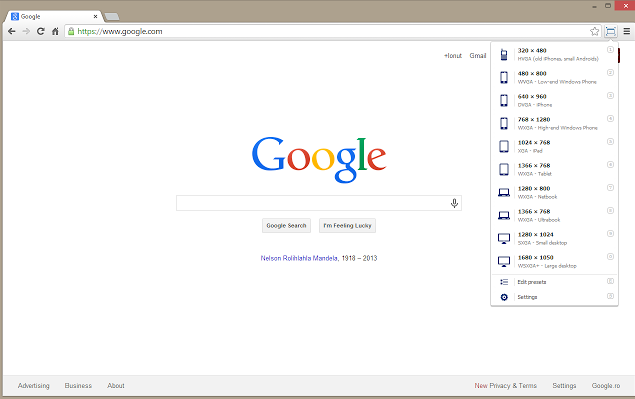Open the Settings link in the page footer
Screen dimensions: 635x399
click(564, 386)
